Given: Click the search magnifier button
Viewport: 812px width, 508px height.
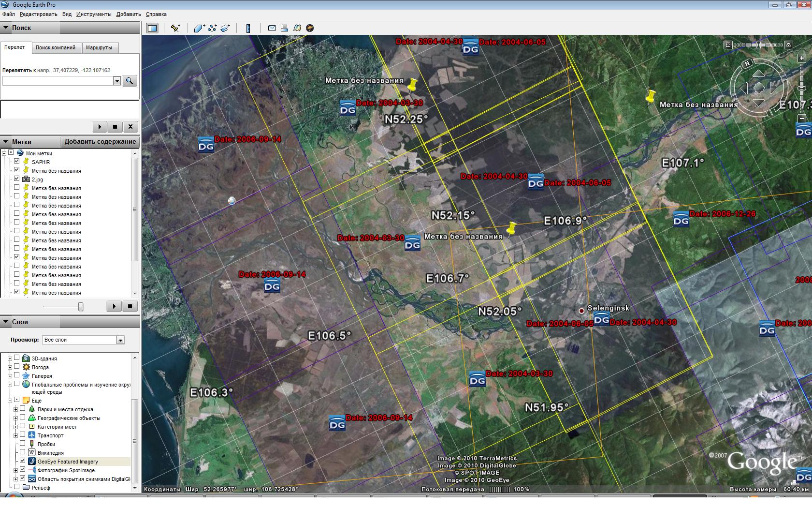Looking at the screenshot, I should coord(129,81).
